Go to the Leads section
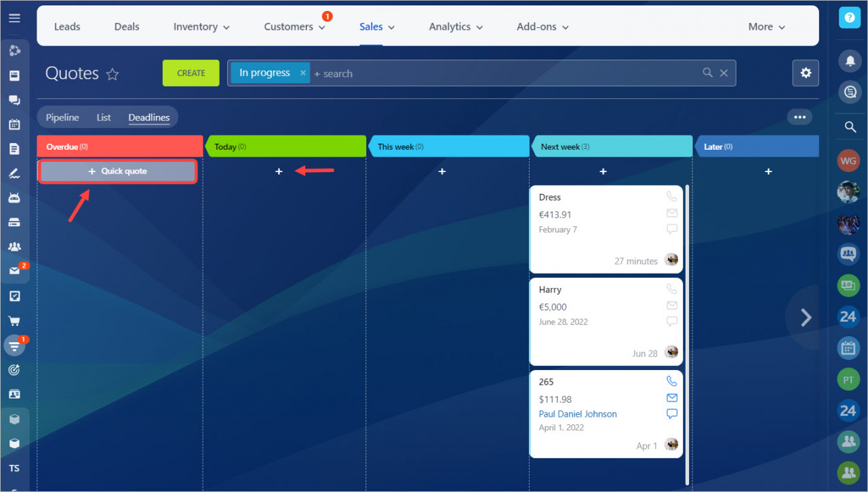The height and width of the screenshot is (492, 868). coord(67,27)
